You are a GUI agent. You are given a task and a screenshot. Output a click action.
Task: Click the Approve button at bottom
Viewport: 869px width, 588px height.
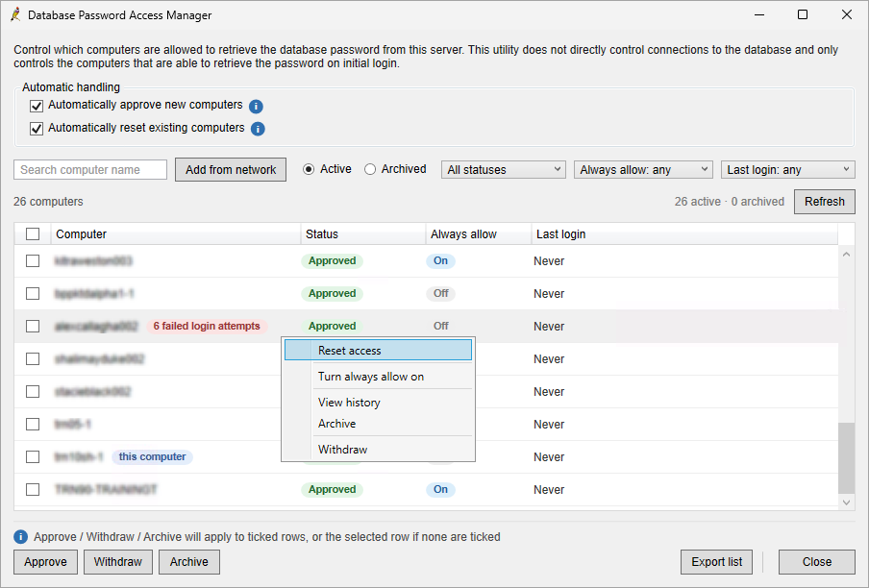click(x=45, y=562)
